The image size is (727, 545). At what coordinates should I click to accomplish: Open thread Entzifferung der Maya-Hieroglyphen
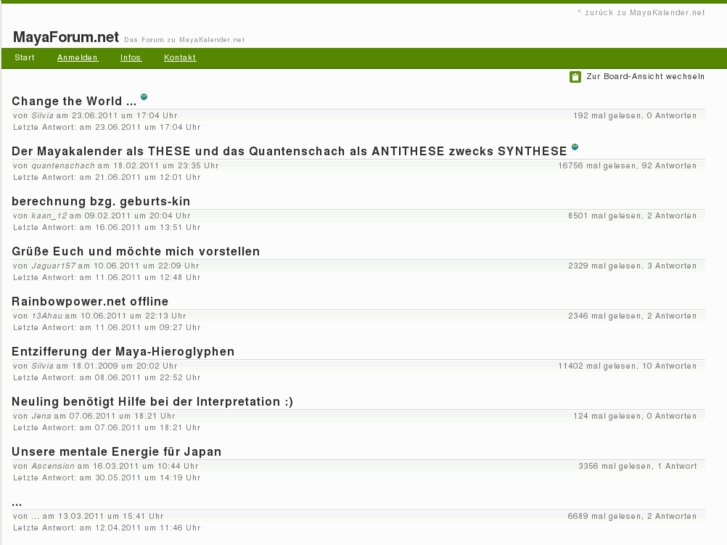[123, 352]
